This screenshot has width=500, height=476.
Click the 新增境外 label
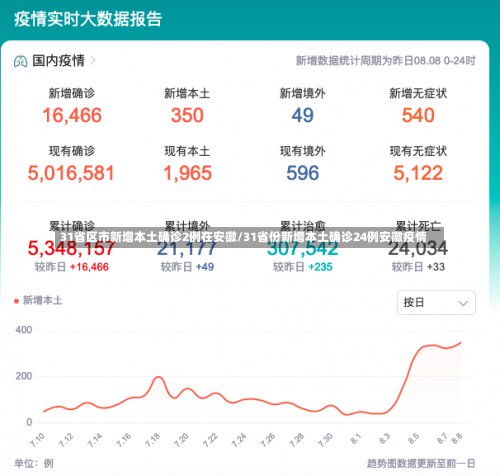302,93
